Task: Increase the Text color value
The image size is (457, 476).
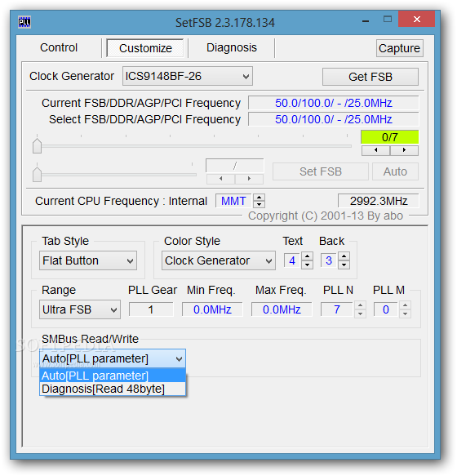Action: tap(307, 256)
